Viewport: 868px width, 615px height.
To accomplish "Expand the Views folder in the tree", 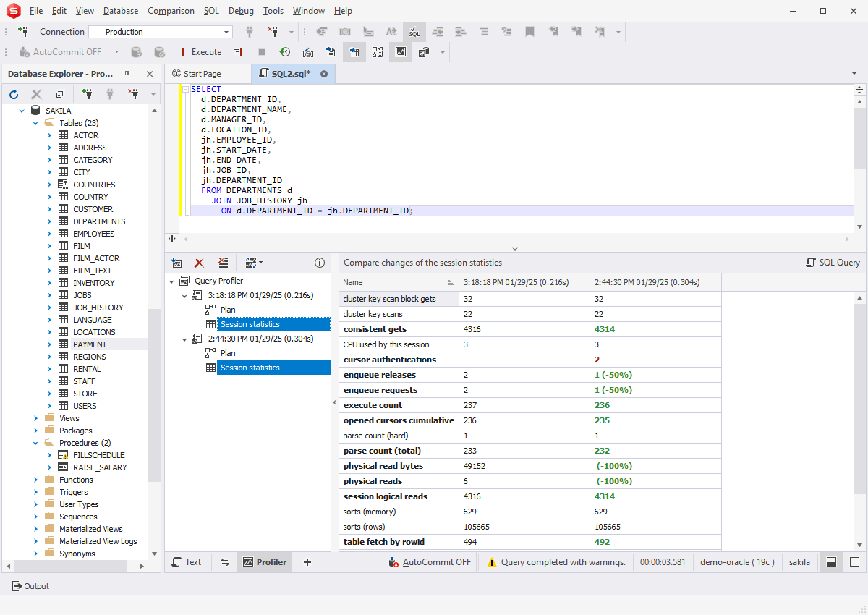I will pyautogui.click(x=35, y=418).
